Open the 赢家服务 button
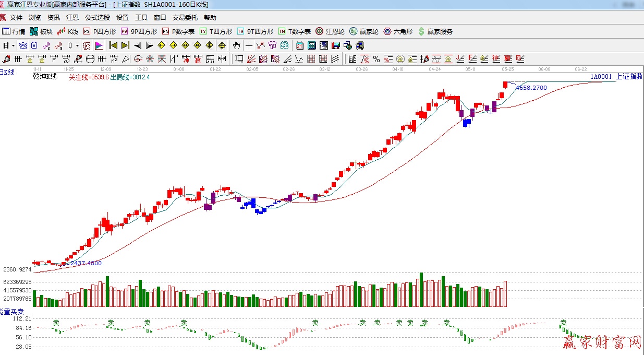 click(x=435, y=32)
